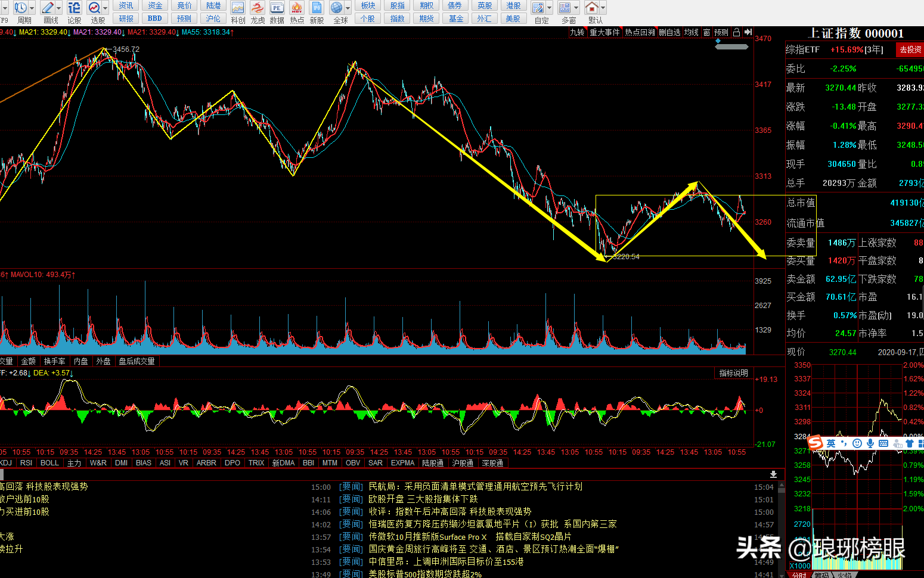The width and height of the screenshot is (924, 578).
Task: Expand the 画线 drawing dropdown arrow
Action: coord(59,8)
